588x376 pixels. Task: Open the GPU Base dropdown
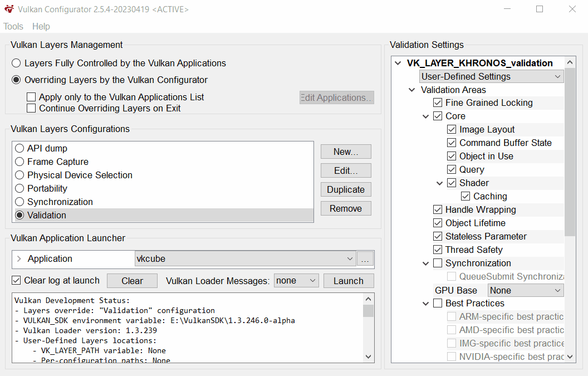526,290
